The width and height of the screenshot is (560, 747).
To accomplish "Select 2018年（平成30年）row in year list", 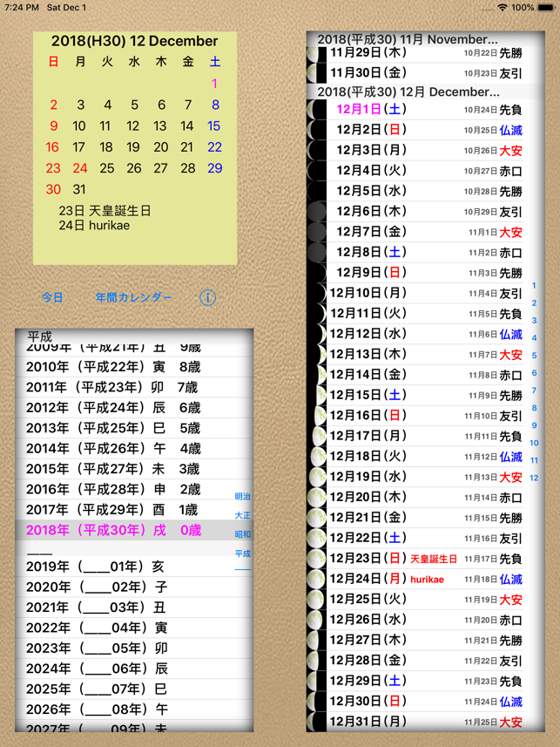I will [134, 530].
